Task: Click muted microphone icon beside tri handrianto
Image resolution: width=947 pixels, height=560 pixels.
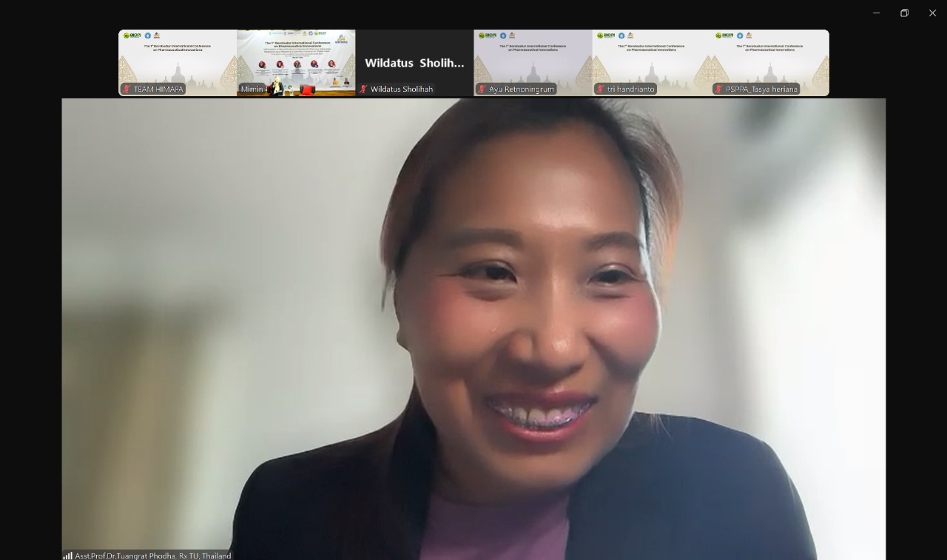Action: pos(601,89)
